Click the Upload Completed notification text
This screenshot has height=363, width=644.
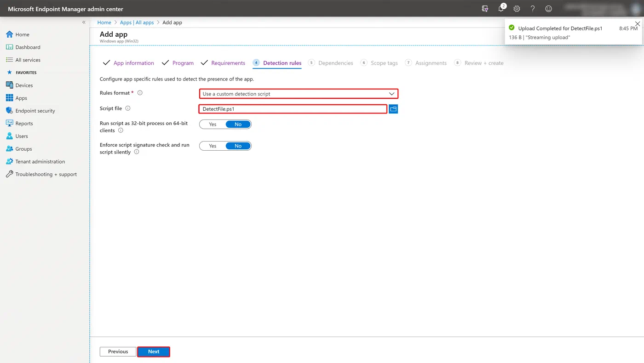560,28
